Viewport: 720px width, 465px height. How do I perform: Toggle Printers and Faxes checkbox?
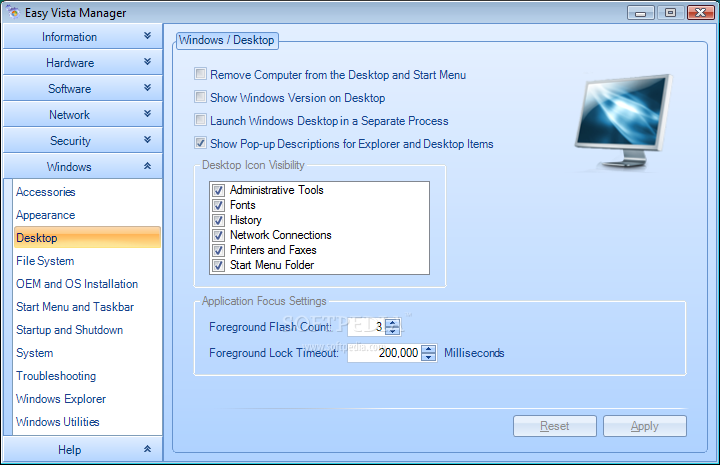coord(218,251)
